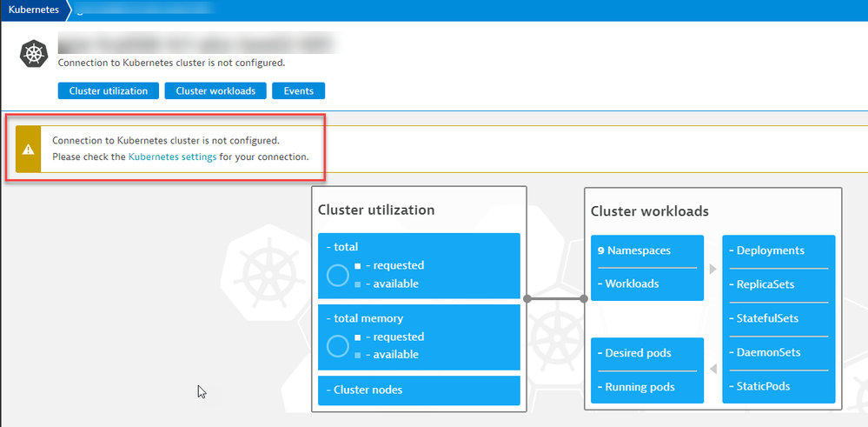The width and height of the screenshot is (868, 427).
Task: Click the total CPU donut chart icon
Action: click(338, 275)
